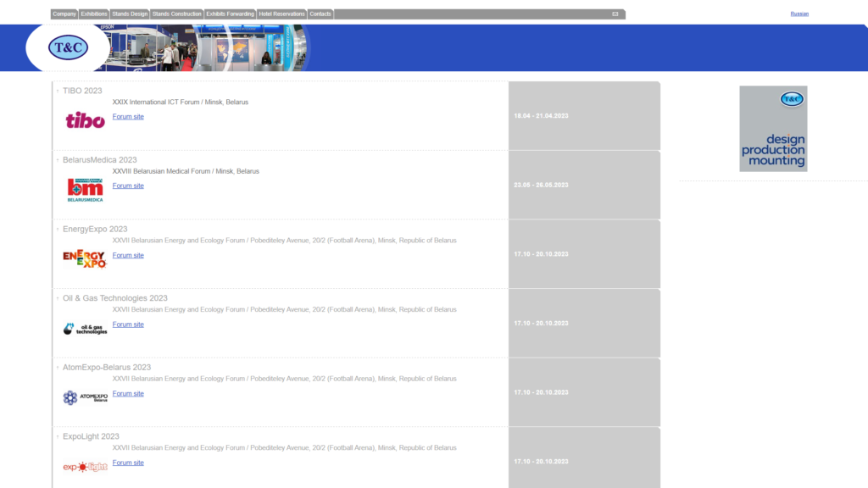Click the Energy Expo logo
Image resolution: width=868 pixels, height=488 pixels.
(85, 258)
